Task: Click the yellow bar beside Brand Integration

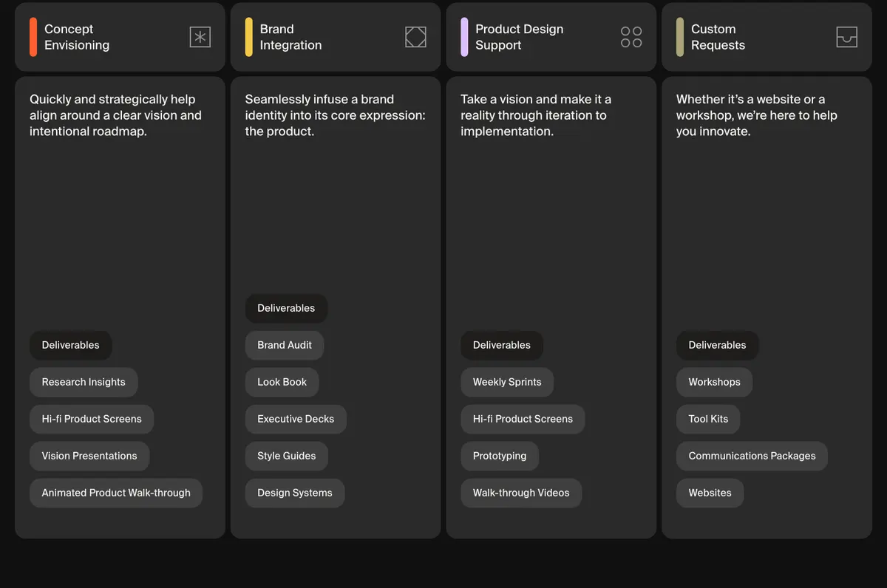Action: (249, 37)
